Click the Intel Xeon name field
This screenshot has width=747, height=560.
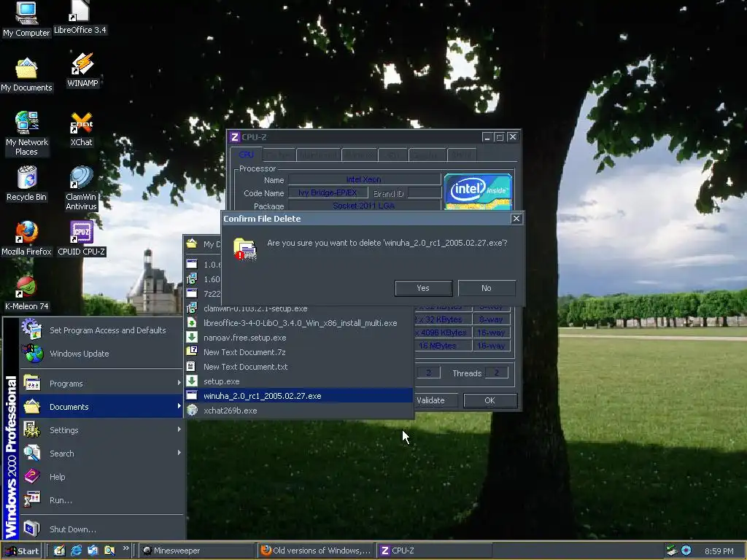point(365,179)
